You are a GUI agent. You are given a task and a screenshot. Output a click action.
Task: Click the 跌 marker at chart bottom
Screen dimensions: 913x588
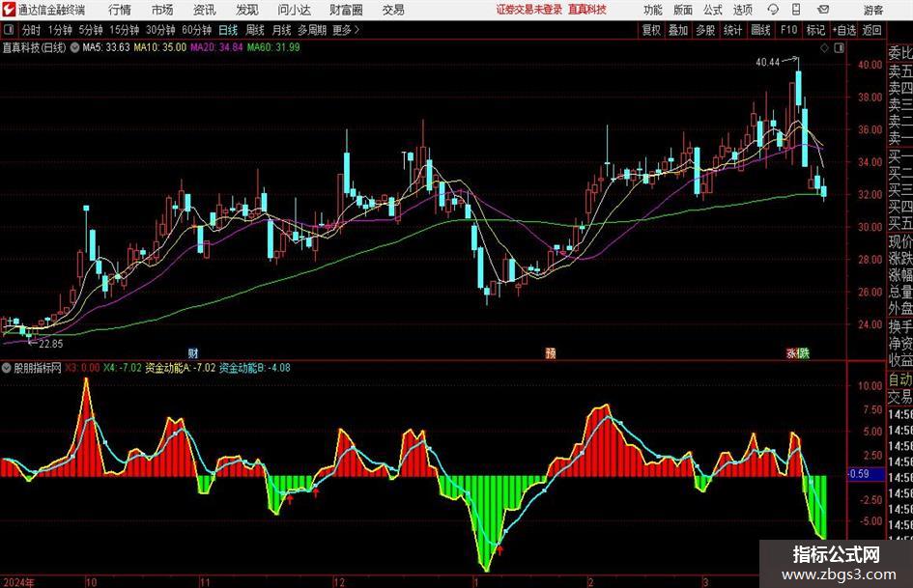tap(804, 352)
